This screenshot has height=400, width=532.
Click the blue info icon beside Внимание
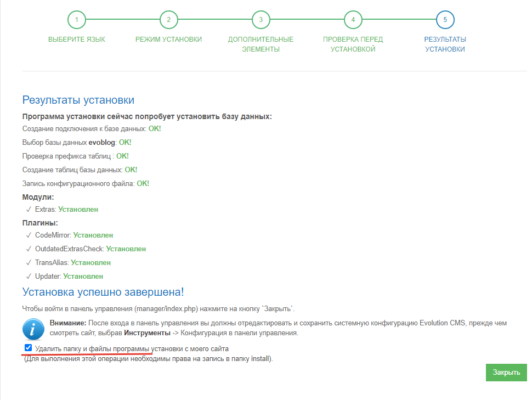[x=33, y=329]
